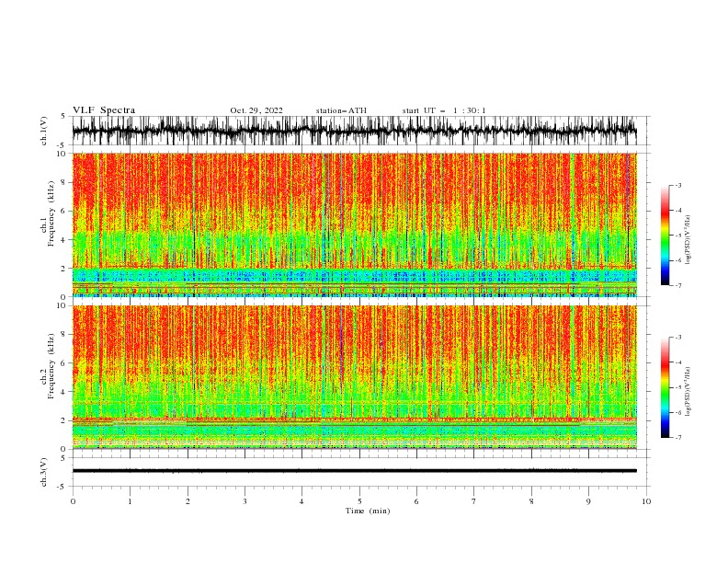Click the date 'Oct. 29, 2022'
728x563 pixels.
pyautogui.click(x=256, y=110)
